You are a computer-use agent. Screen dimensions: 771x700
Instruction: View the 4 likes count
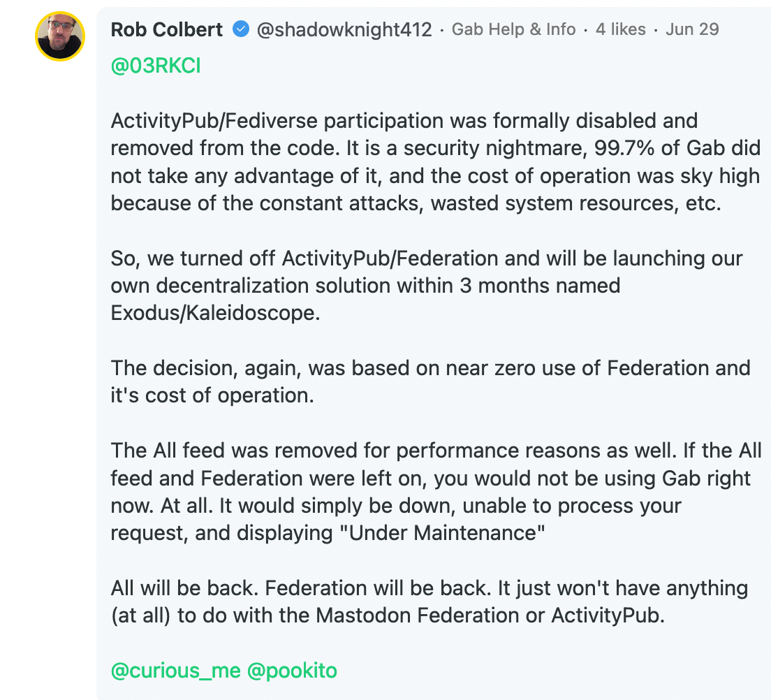(621, 29)
